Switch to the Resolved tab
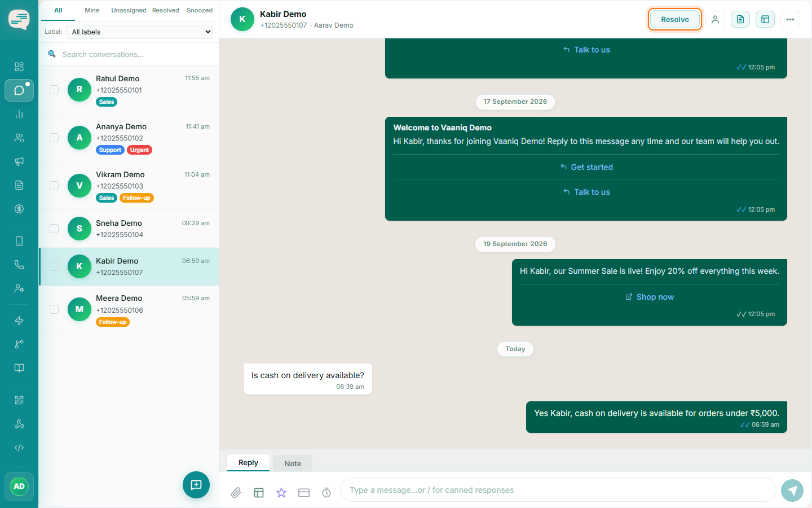Viewport: 812px width, 508px height. pos(166,10)
